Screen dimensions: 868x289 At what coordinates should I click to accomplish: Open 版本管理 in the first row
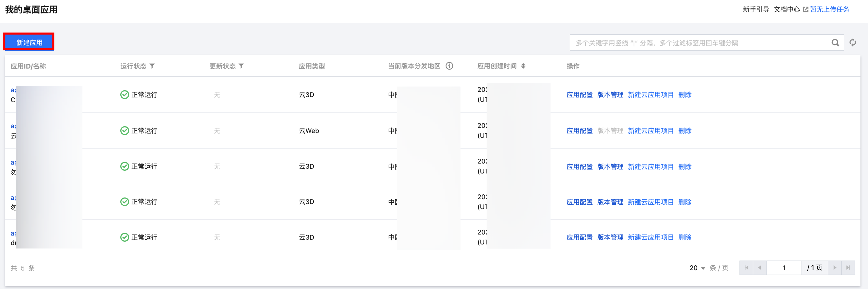[x=610, y=95]
